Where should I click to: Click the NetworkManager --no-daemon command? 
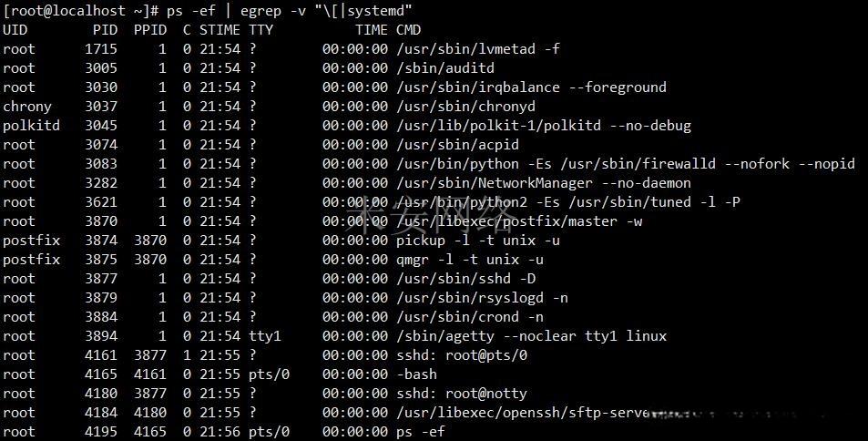pyautogui.click(x=544, y=183)
